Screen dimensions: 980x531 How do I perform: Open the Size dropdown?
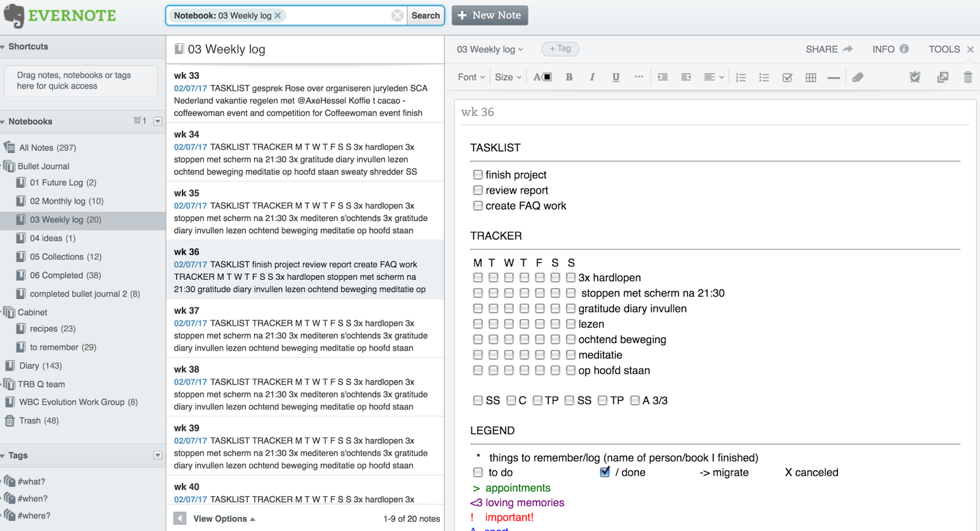(508, 77)
